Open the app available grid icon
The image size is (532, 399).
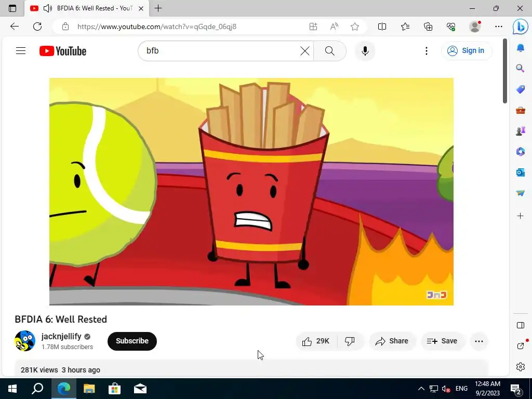point(313,26)
